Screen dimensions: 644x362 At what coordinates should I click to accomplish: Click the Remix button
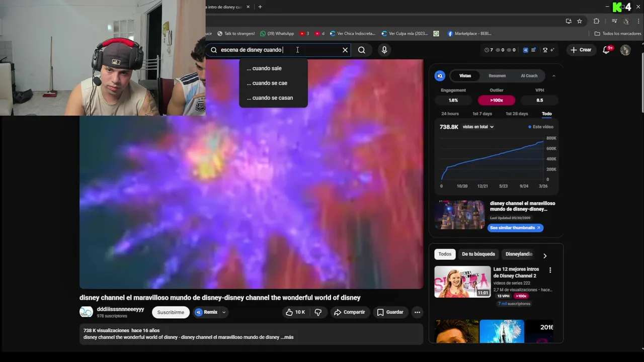206,312
